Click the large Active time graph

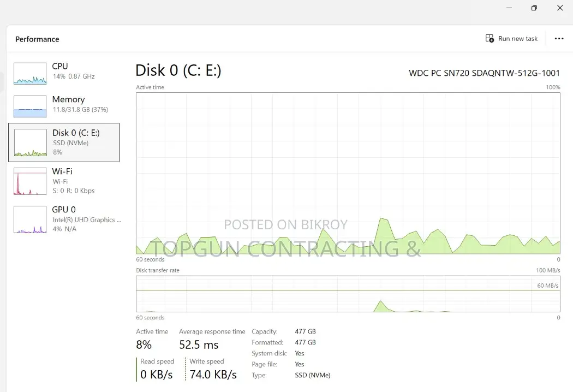348,173
